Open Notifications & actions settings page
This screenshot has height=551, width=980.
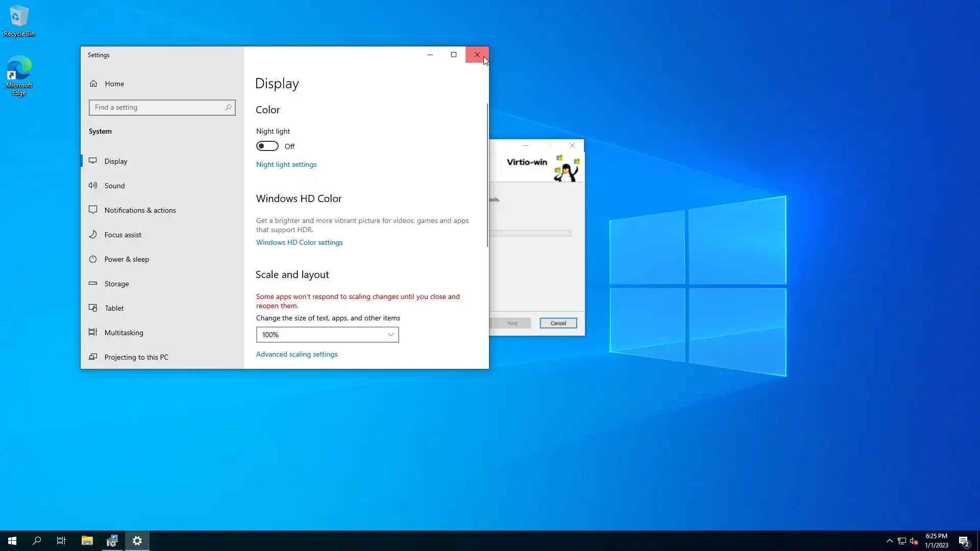[140, 210]
